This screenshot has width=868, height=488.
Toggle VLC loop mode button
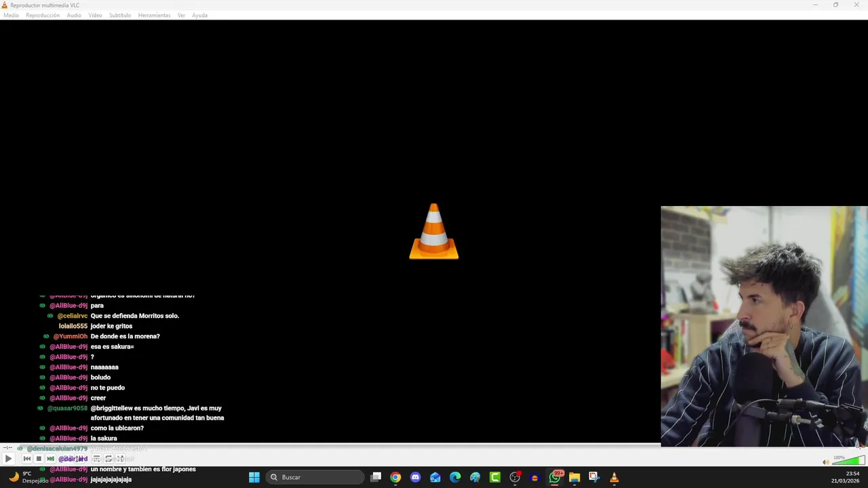point(108,459)
